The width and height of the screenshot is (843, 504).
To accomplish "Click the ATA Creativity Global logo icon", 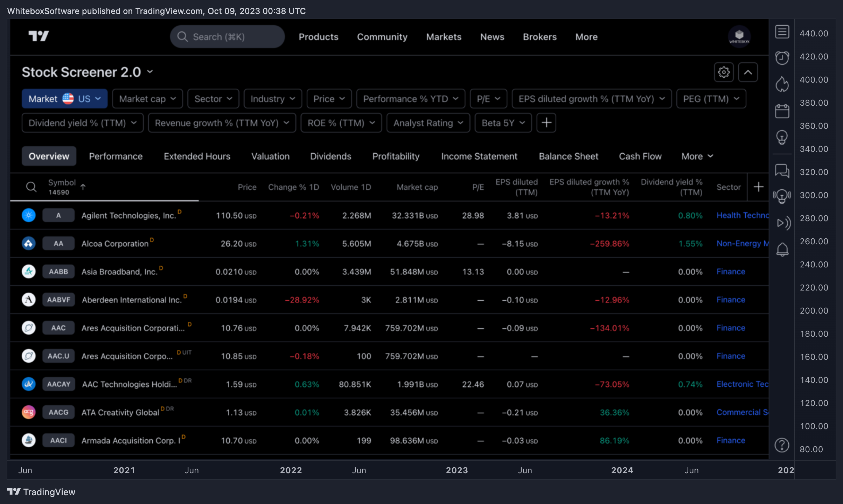I will tap(29, 412).
